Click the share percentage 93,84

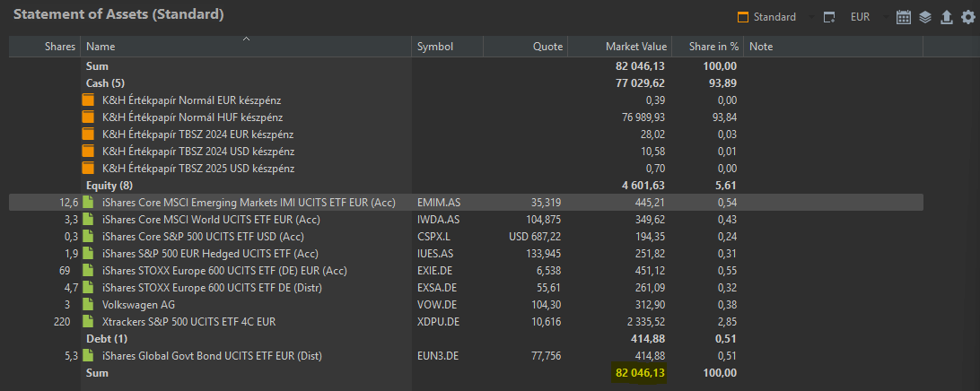tap(724, 117)
